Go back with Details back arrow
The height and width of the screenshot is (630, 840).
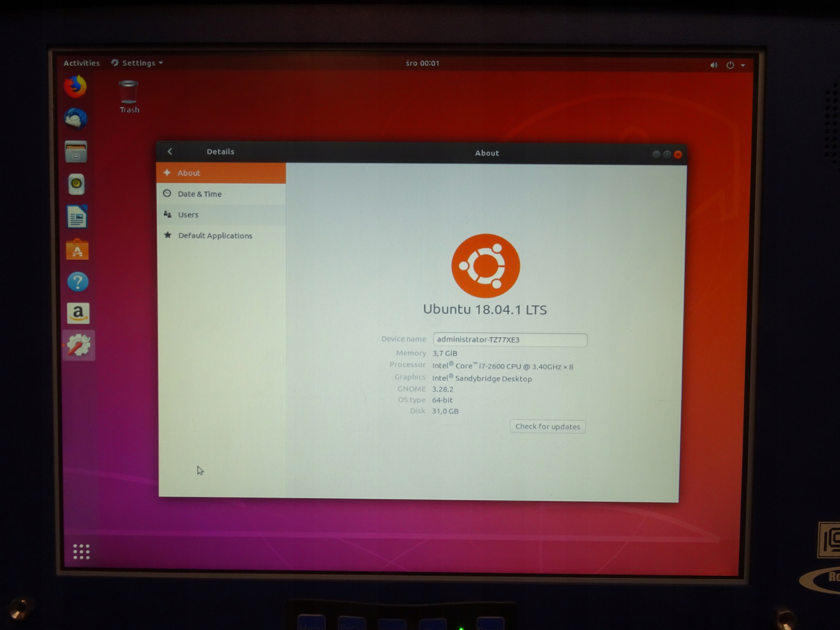[170, 152]
